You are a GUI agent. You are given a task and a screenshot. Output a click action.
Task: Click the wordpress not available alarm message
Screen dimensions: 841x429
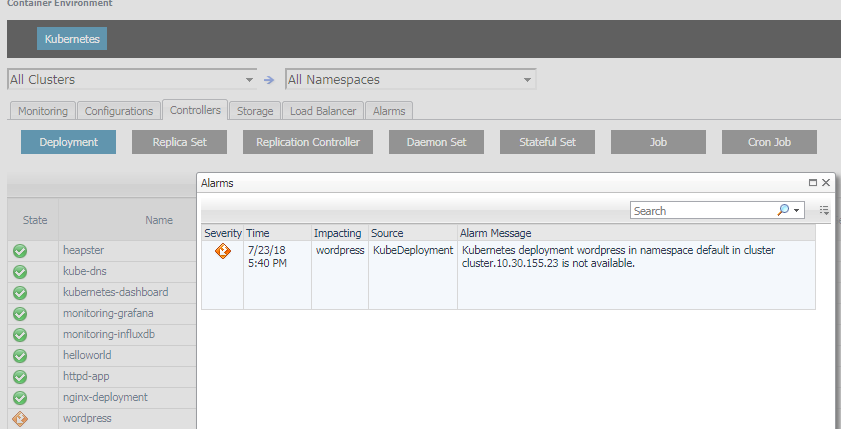(618, 257)
